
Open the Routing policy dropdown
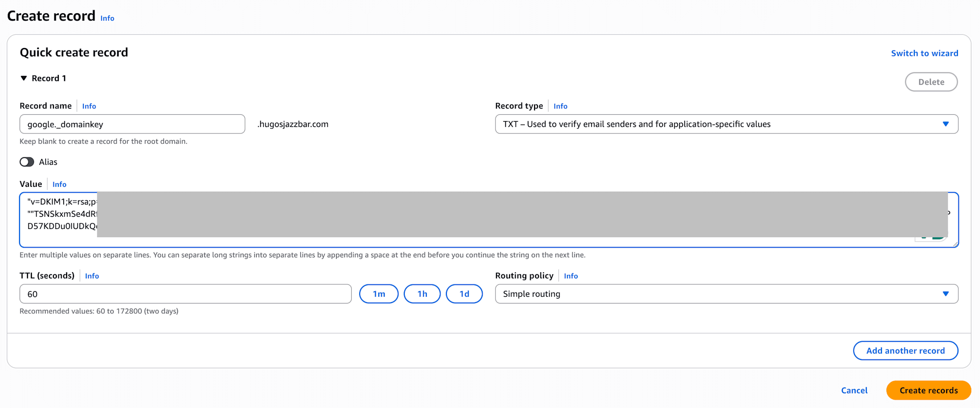point(726,294)
